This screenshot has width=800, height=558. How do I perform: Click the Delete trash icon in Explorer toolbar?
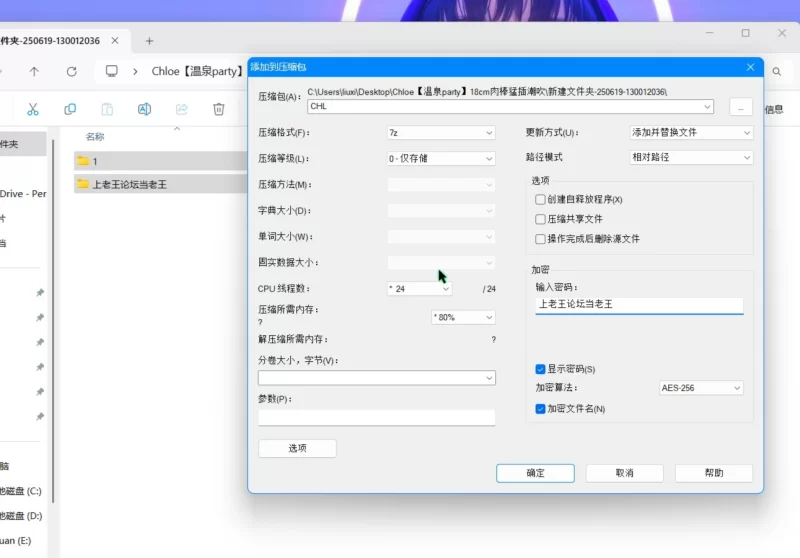click(x=219, y=109)
